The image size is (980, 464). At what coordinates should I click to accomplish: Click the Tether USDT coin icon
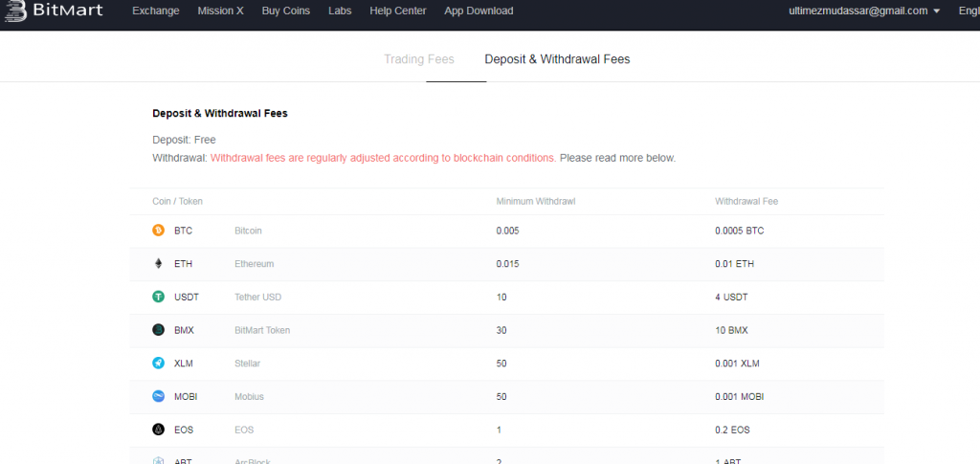(158, 297)
